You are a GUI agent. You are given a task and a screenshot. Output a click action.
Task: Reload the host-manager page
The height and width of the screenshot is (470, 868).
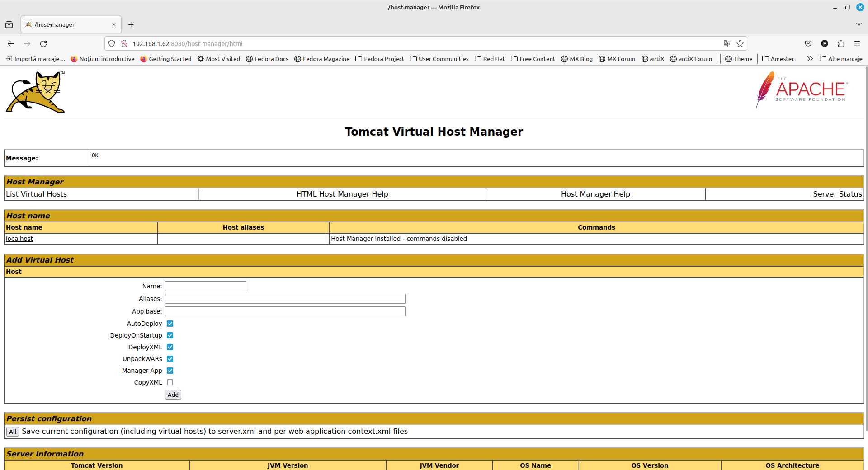tap(43, 44)
